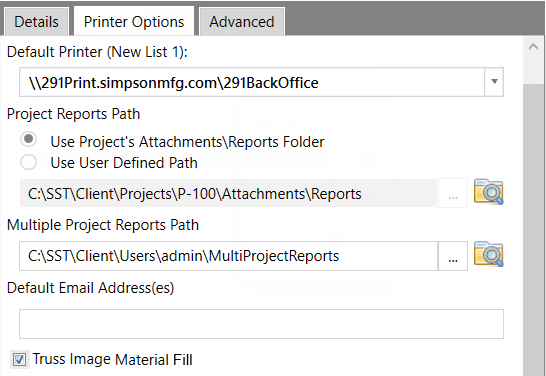This screenshot has width=546, height=376.
Task: Toggle Truss Image Material Fill checkbox
Action: tap(19, 359)
